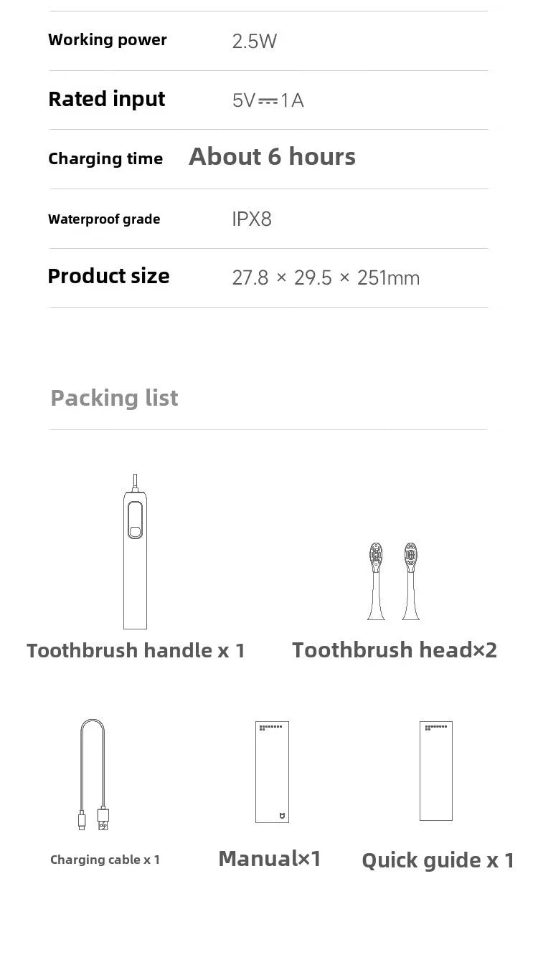Image resolution: width=538 pixels, height=980 pixels.
Task: Click the "Toothbrush handle x 1" label
Action: tap(136, 650)
